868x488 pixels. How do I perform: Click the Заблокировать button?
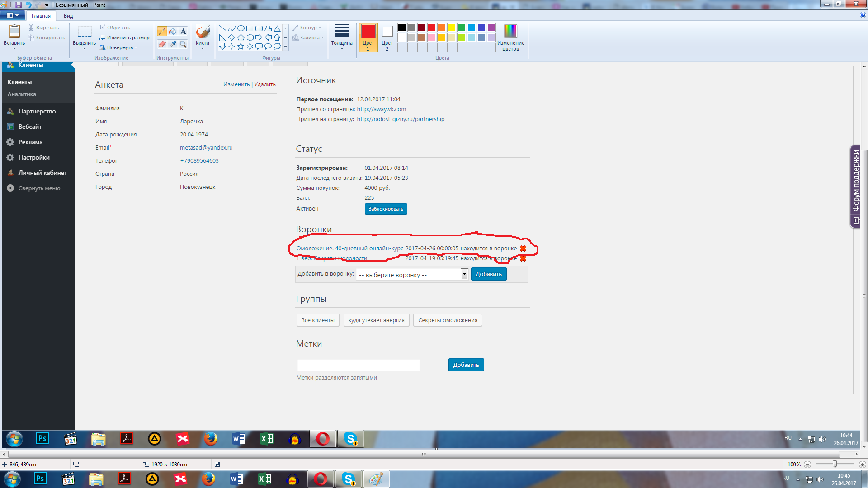(x=386, y=209)
